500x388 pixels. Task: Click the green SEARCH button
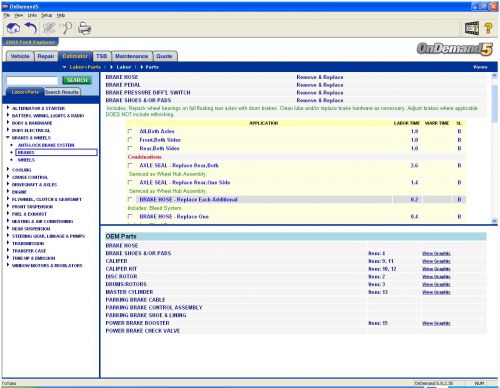coord(77,80)
